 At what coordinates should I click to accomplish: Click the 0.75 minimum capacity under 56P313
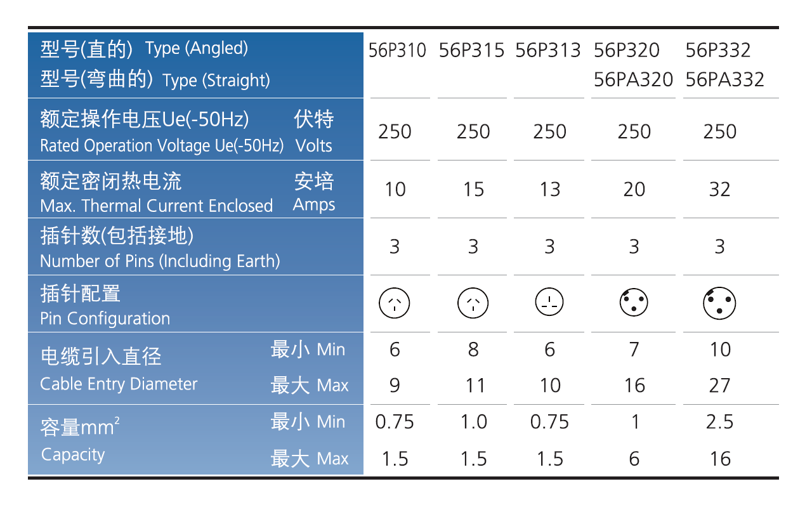[x=549, y=422]
